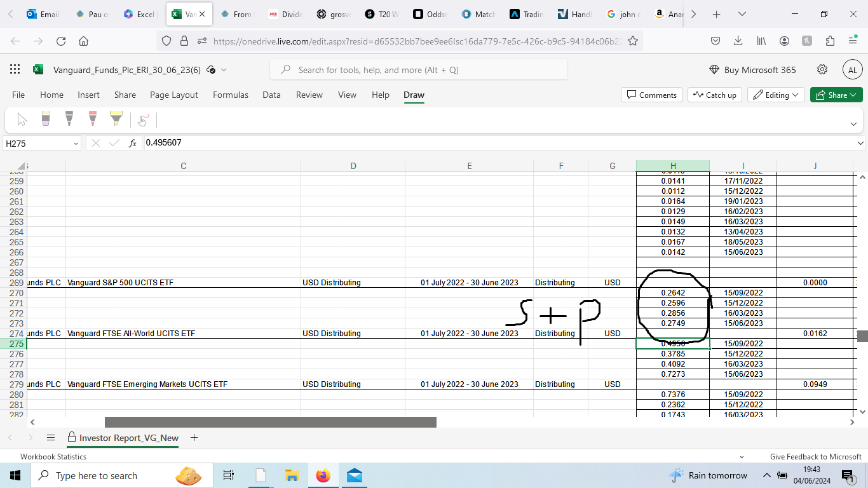Open the Page Layout tab
Screen dimensions: 868x488
[174, 95]
